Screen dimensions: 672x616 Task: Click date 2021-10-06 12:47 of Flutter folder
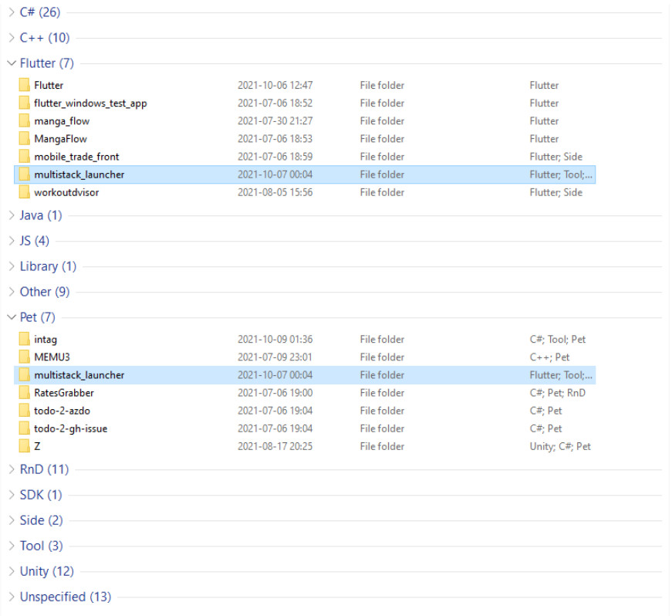coord(275,86)
